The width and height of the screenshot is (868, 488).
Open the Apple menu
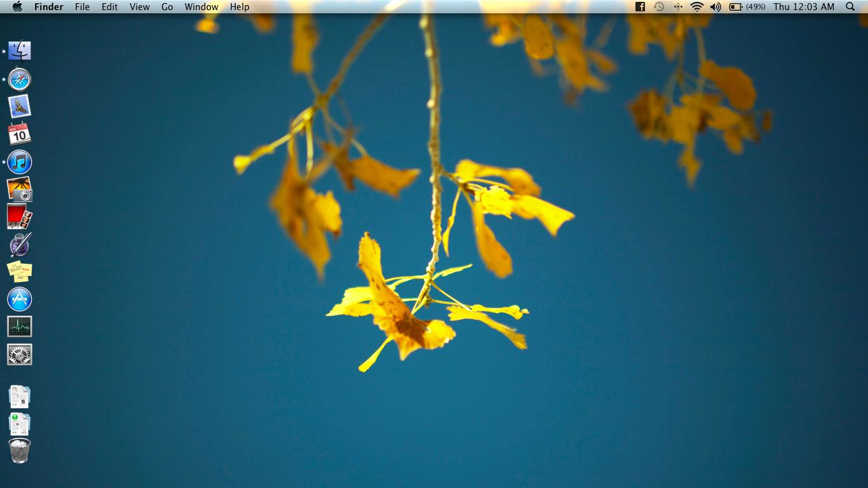pyautogui.click(x=17, y=7)
